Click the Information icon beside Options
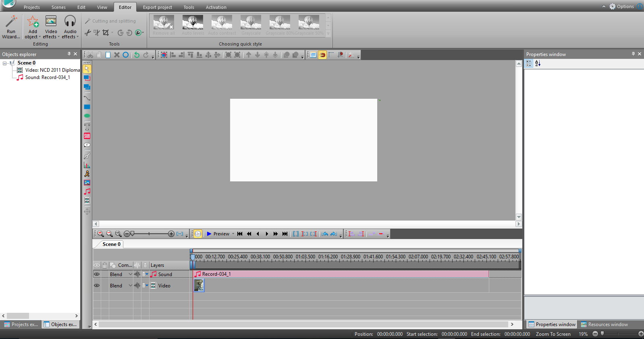 pyautogui.click(x=640, y=6)
